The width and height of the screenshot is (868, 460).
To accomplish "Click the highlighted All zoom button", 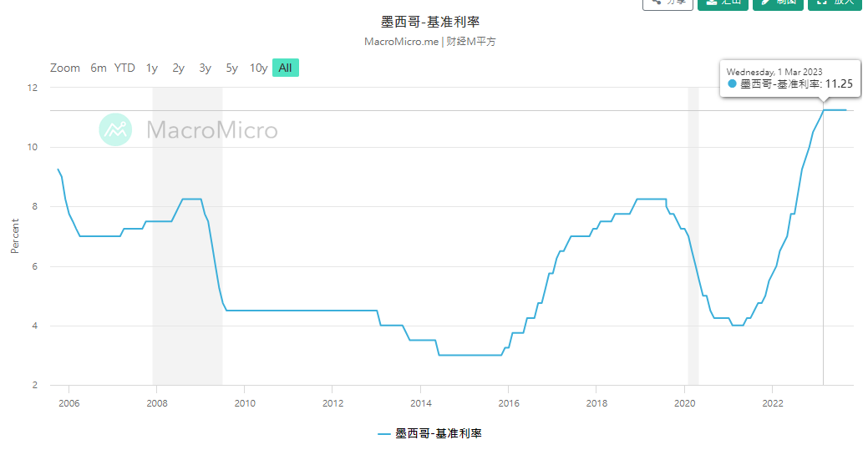I will [285, 68].
